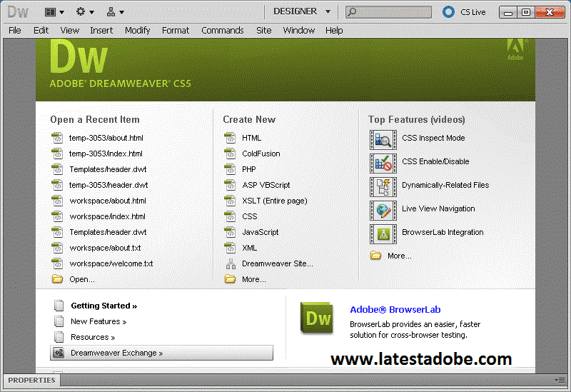Click the BrowserLab Integration video icon

(x=383, y=234)
